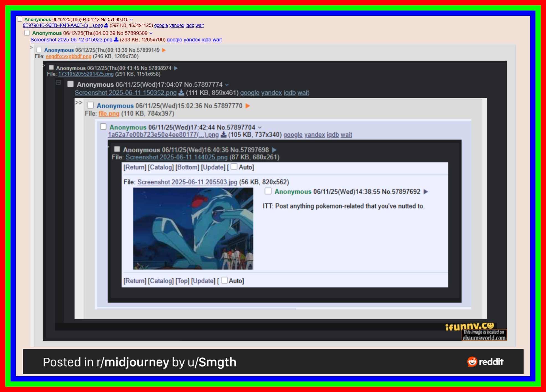Screen dimensions: 546x392
Task: Click [Return] in the navigation row above the image
Action: pyautogui.click(x=135, y=167)
